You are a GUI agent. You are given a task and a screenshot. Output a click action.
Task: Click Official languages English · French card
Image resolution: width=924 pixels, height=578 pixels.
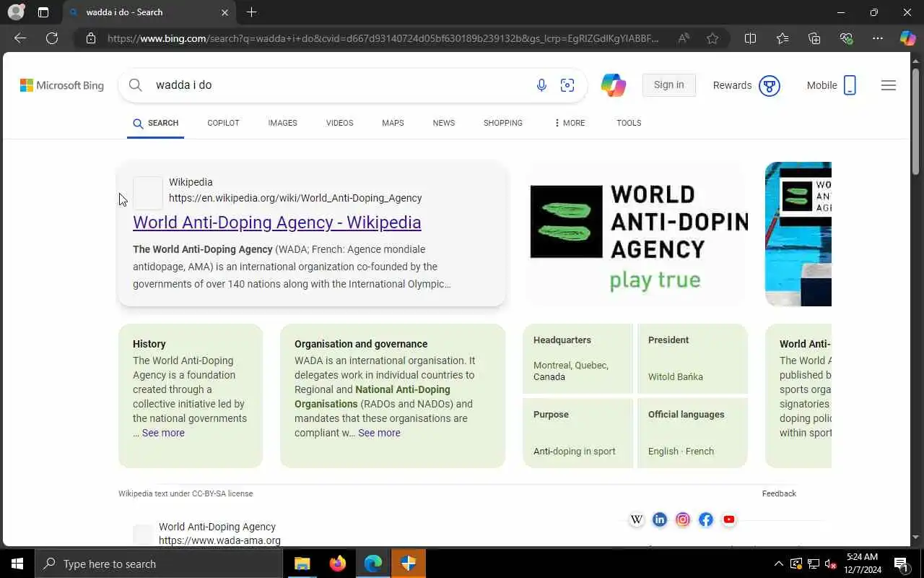(692, 433)
